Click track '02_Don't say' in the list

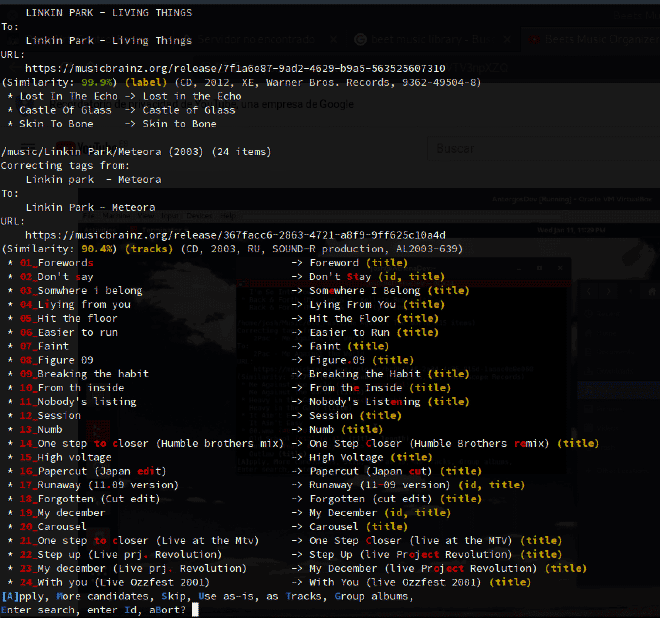tap(56, 277)
